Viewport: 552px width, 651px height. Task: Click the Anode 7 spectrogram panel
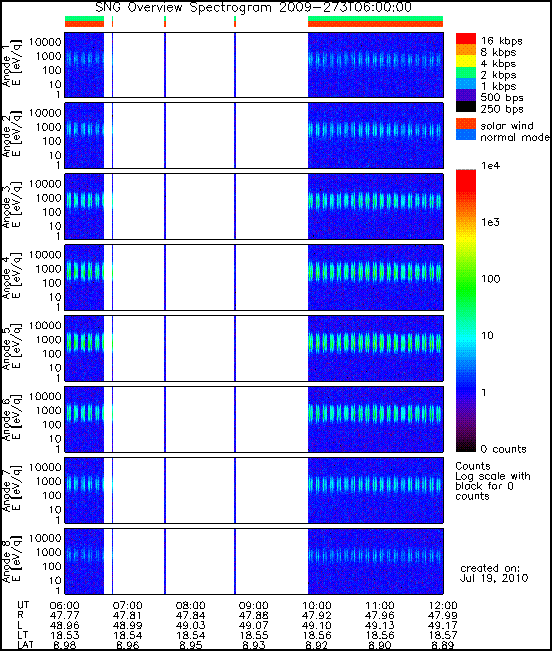(x=254, y=490)
